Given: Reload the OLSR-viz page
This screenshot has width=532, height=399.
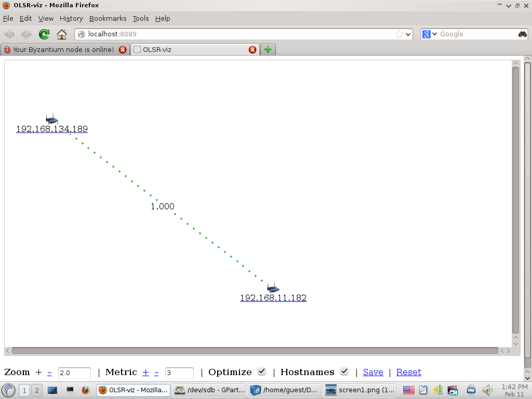Looking at the screenshot, I should click(x=44, y=34).
